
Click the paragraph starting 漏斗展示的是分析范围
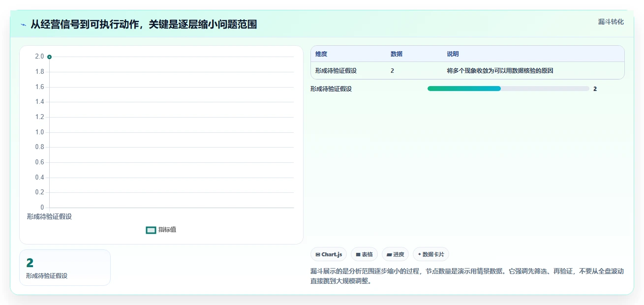pos(467,276)
